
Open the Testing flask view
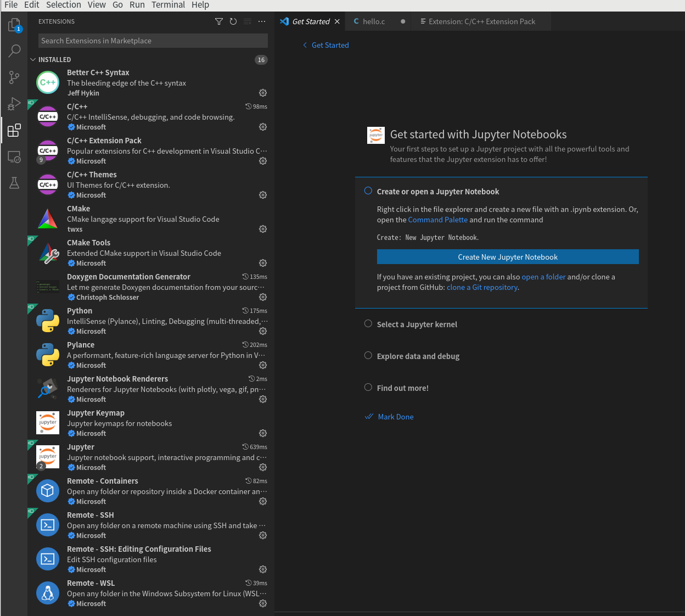(14, 183)
